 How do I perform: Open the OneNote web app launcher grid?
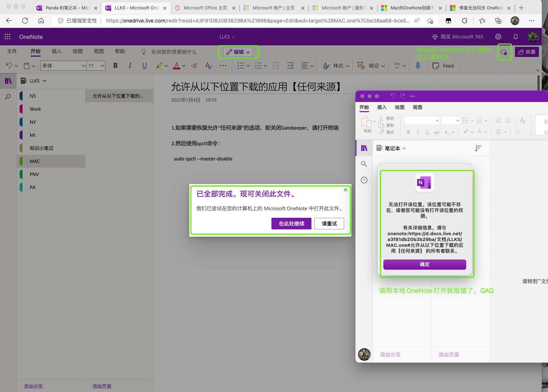point(8,37)
